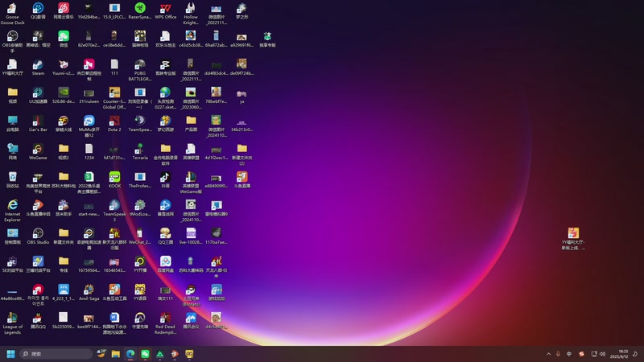Screen dimensions: 644x362
Task: Open the Counter-Strike Global Offensive icon
Action: pyautogui.click(x=114, y=97)
